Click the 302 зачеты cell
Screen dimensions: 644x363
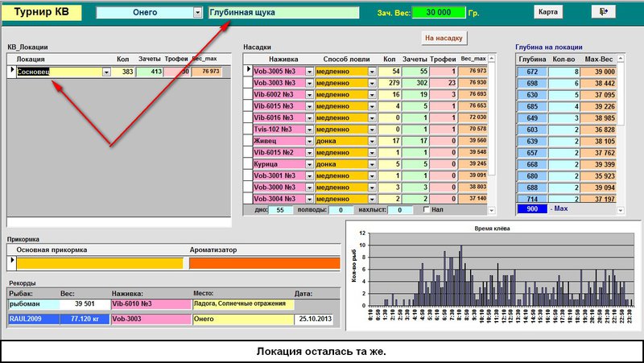[x=415, y=83]
